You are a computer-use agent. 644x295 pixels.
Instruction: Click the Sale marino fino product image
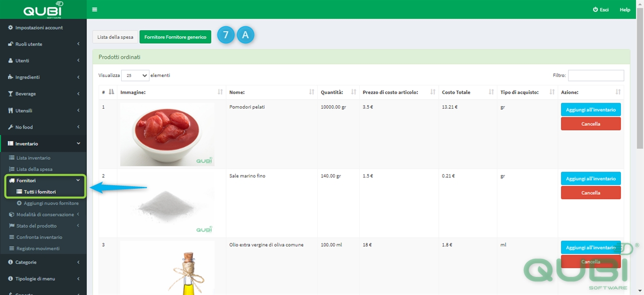167,203
